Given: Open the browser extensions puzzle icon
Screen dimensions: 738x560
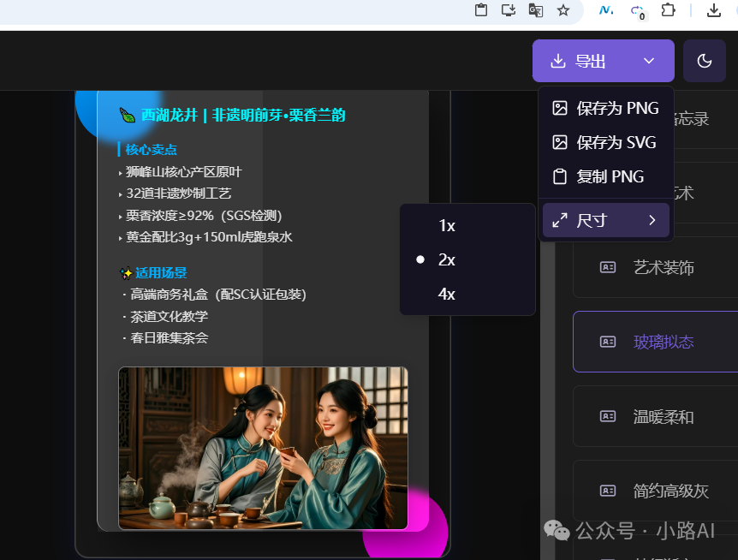Looking at the screenshot, I should (x=668, y=10).
